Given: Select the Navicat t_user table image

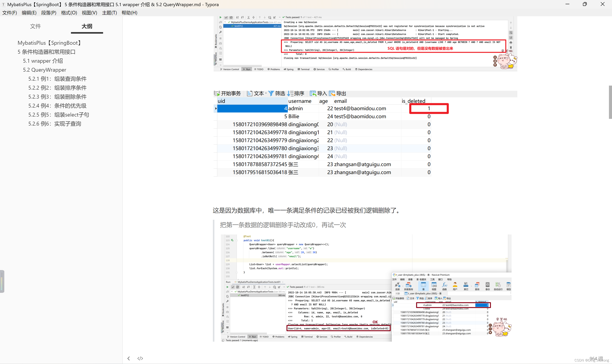Looking at the screenshot, I should tap(365, 133).
